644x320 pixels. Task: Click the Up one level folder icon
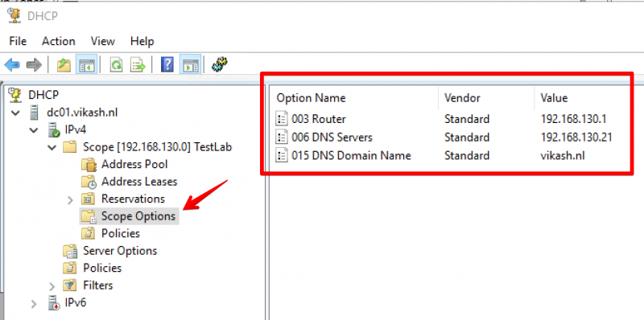click(64, 65)
